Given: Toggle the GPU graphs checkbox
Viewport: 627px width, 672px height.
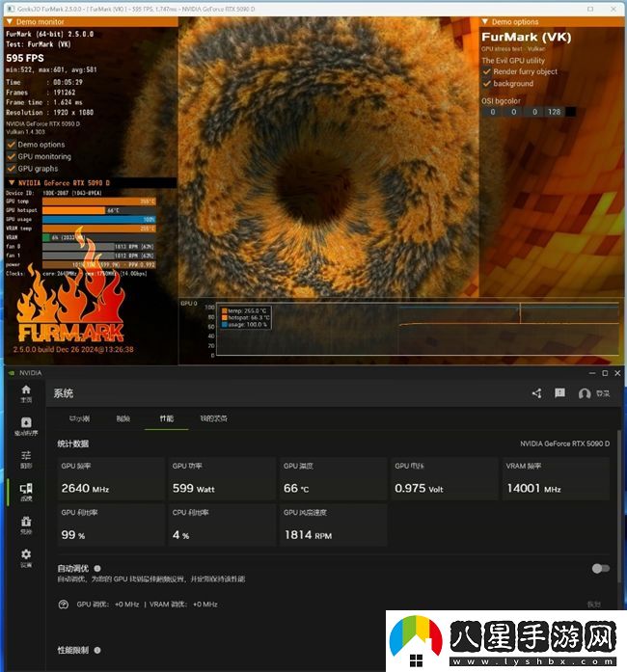Looking at the screenshot, I should coord(12,169).
